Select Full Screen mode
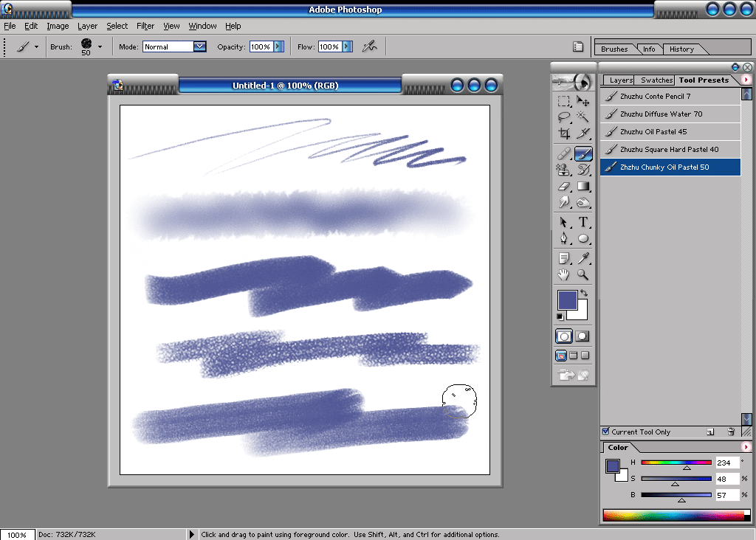The image size is (756, 540). (585, 356)
